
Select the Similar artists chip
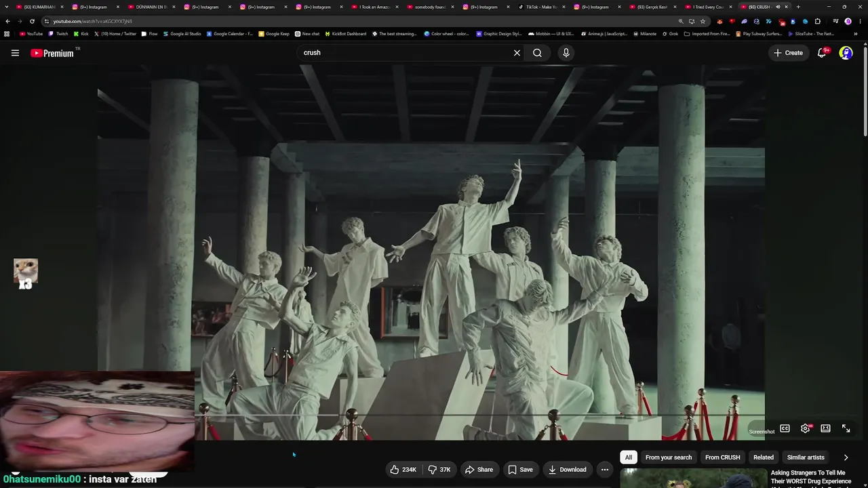point(806,457)
